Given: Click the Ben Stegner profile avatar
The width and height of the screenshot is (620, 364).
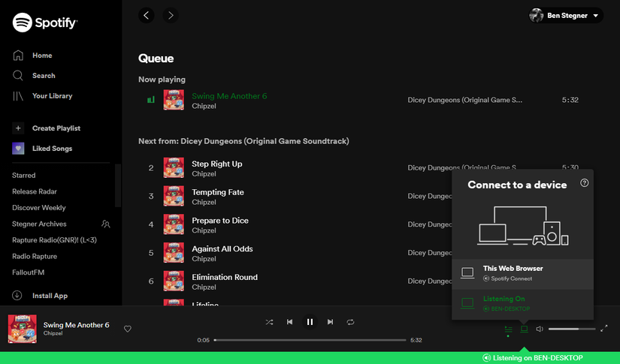Looking at the screenshot, I should point(537,16).
